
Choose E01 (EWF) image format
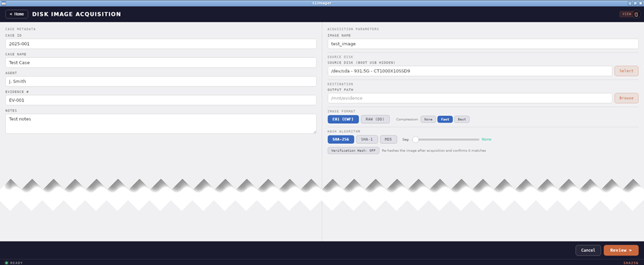tap(343, 119)
